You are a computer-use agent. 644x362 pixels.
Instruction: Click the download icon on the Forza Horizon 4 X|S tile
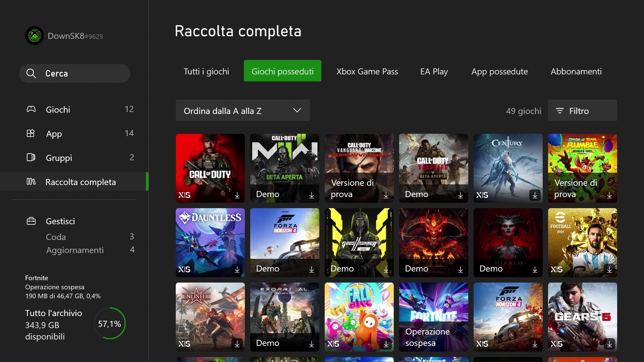pos(535,344)
